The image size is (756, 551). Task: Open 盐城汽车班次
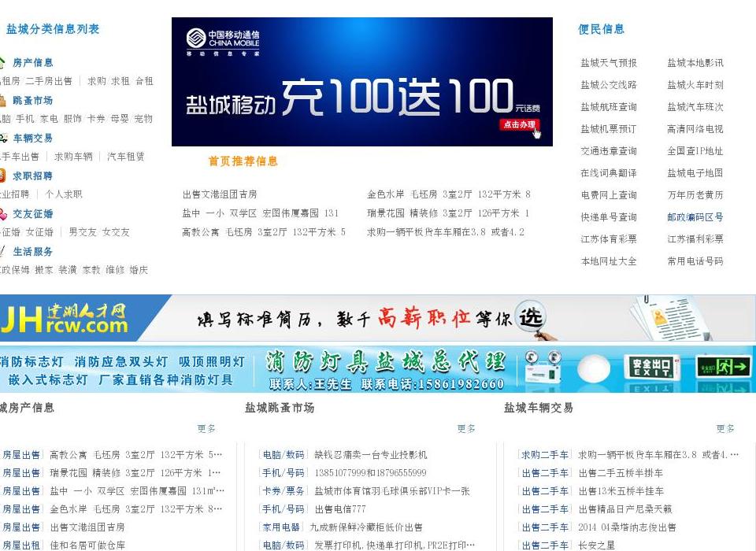695,107
